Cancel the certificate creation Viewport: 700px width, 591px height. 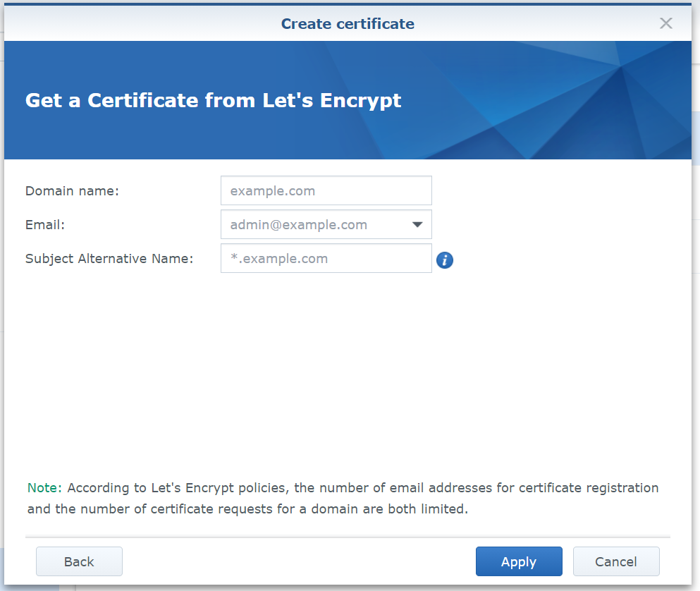pos(616,561)
